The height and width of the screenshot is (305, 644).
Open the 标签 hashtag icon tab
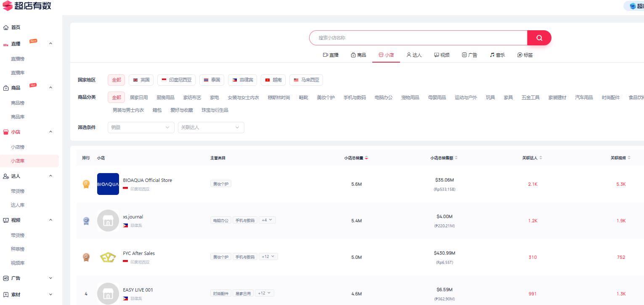pyautogui.click(x=519, y=55)
